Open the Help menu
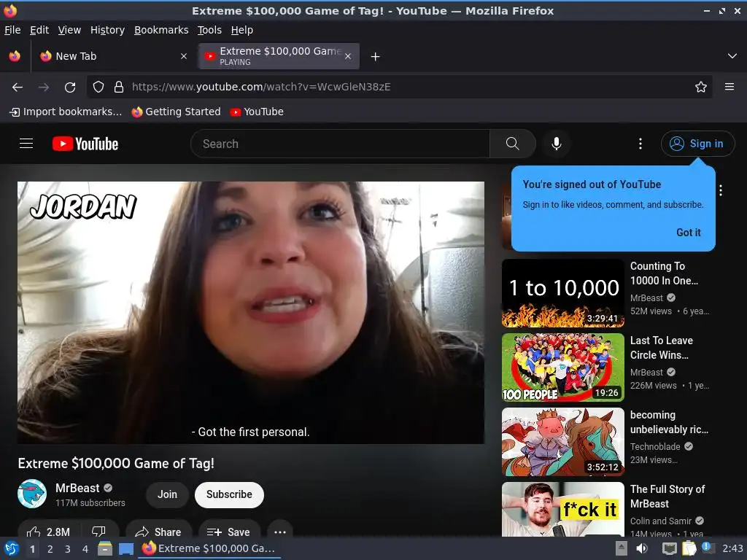This screenshot has height=560, width=747. pyautogui.click(x=242, y=30)
